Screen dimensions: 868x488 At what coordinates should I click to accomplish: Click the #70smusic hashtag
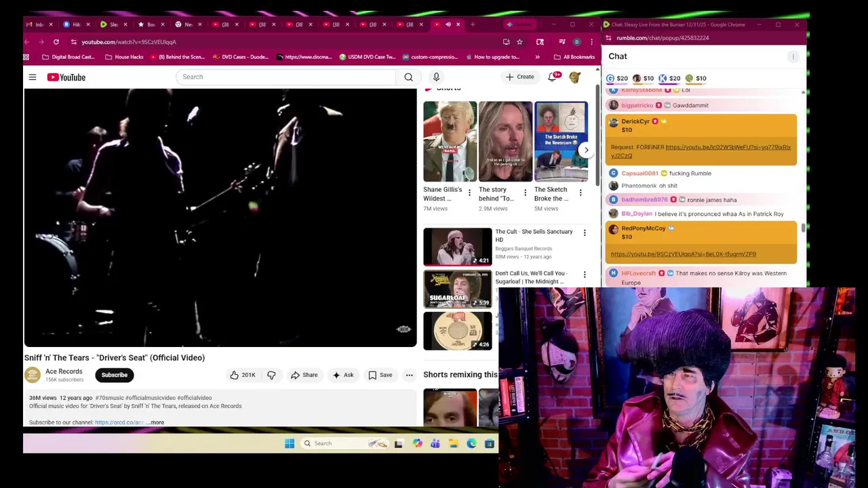pos(109,398)
